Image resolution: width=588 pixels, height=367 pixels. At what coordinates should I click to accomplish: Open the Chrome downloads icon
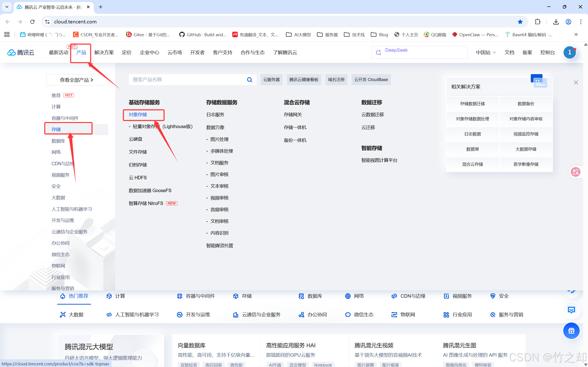click(556, 22)
